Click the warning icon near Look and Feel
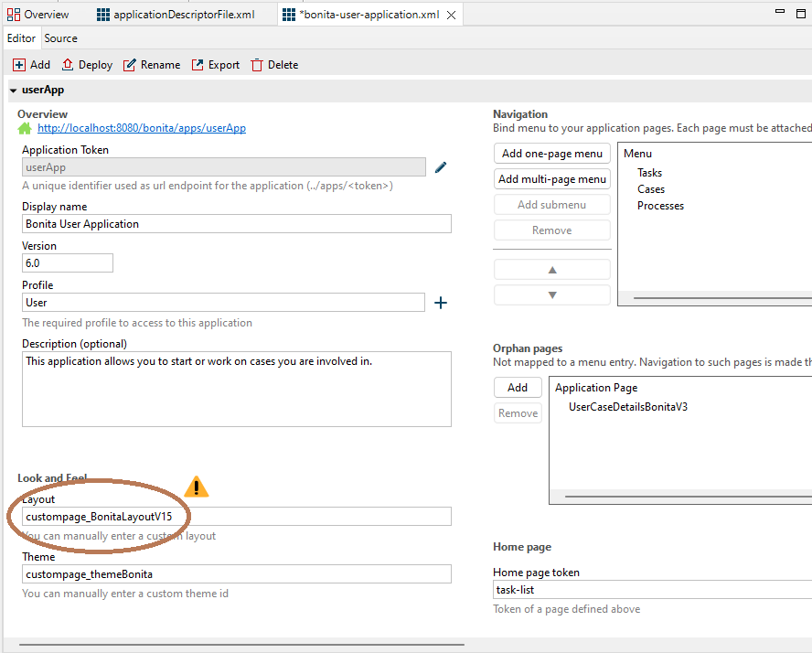The width and height of the screenshot is (812, 653). coord(196,487)
